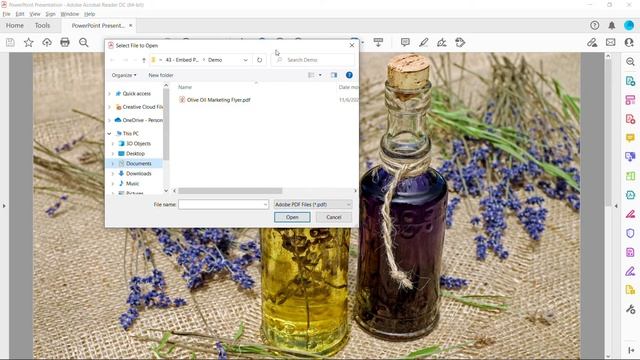Open the Organize dropdown in dialog
640x360 pixels.
coord(124,75)
